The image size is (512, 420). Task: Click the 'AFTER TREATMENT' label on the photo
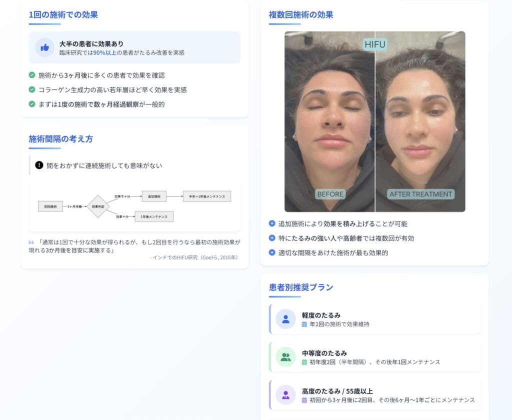[x=420, y=194]
